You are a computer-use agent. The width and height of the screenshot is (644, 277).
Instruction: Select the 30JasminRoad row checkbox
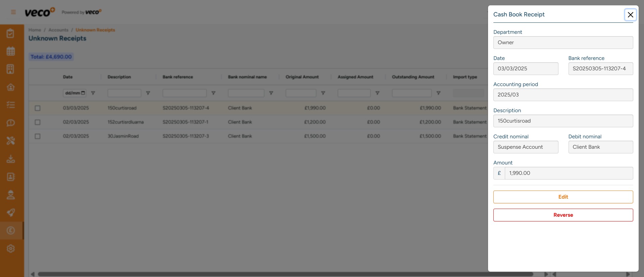click(x=38, y=136)
